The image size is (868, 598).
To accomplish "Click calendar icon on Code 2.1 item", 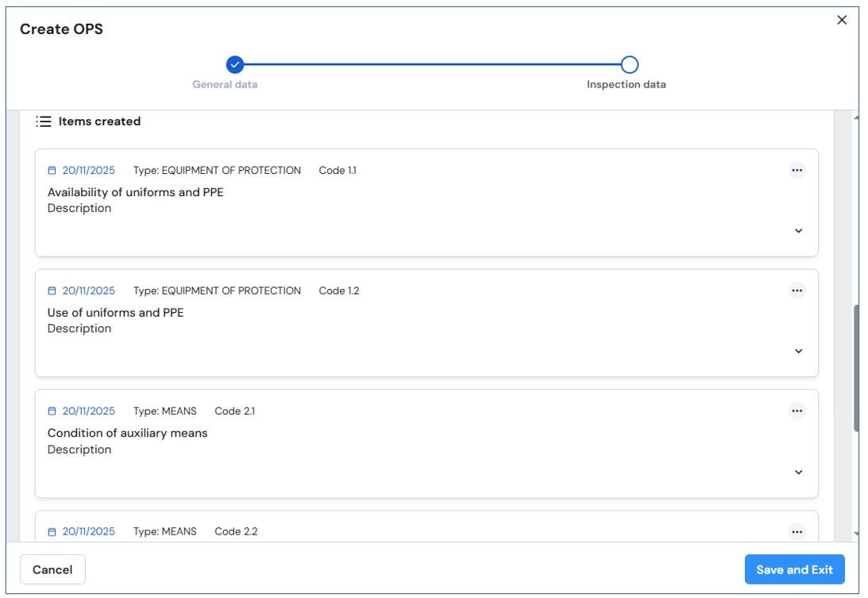I will [52, 411].
